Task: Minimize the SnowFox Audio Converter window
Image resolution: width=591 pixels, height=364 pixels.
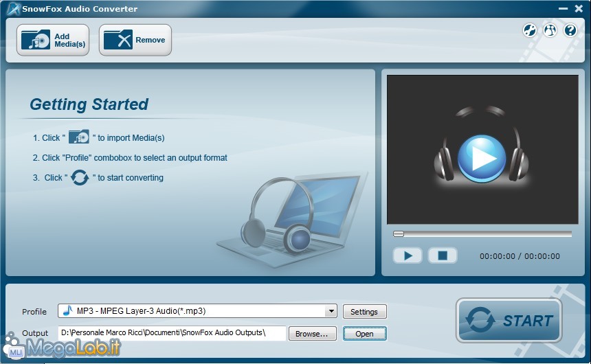Action: point(563,8)
